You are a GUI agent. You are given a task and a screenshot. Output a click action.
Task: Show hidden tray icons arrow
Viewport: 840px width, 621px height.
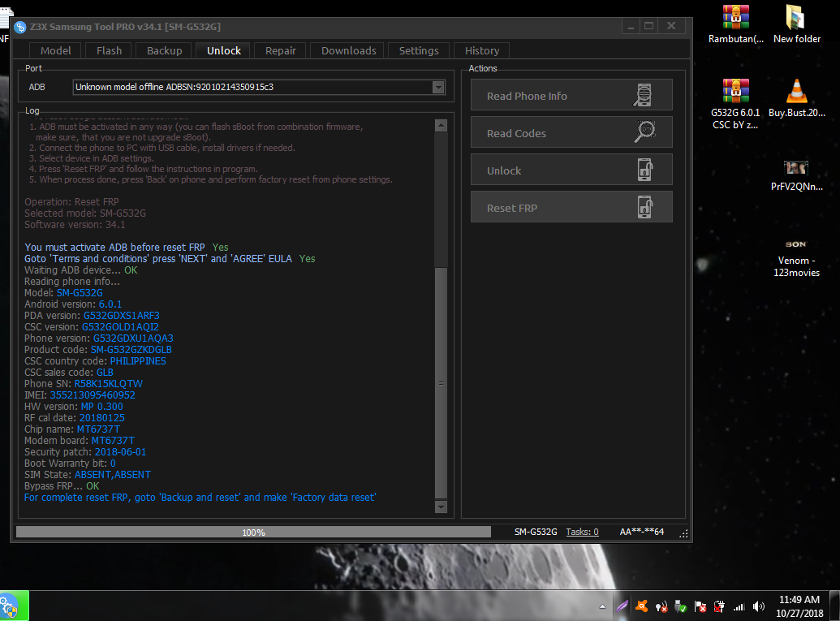[603, 606]
